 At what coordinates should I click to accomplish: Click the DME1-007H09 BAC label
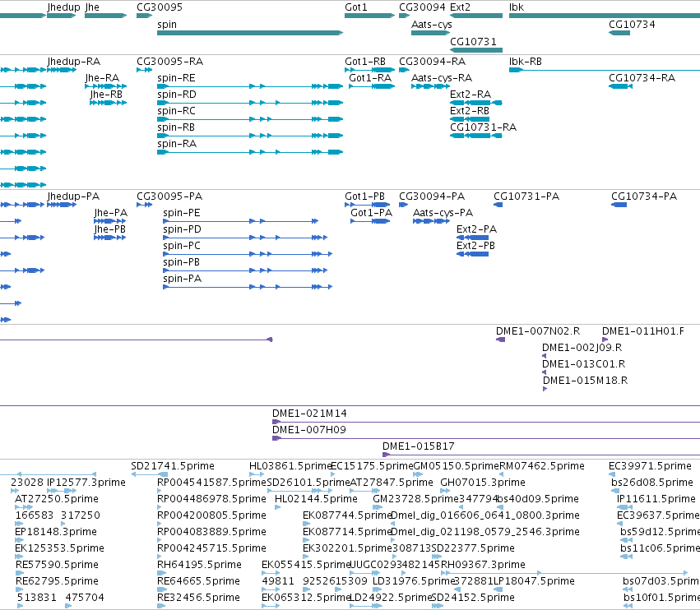(x=309, y=430)
